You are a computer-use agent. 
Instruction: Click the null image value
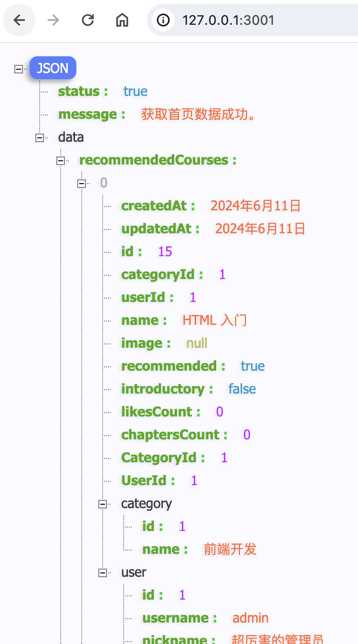197,343
